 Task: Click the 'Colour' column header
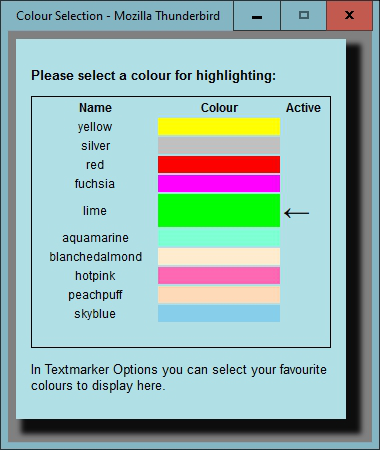(x=219, y=108)
